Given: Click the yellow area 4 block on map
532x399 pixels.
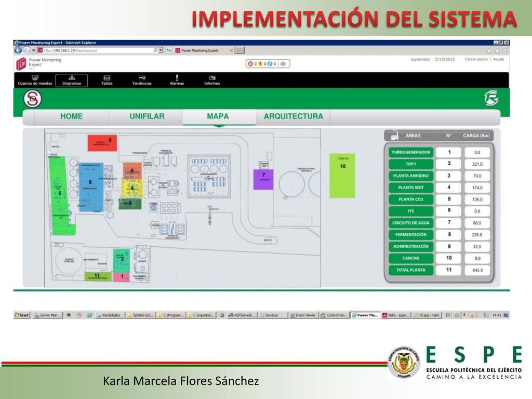Looking at the screenshot, I should click(132, 188).
